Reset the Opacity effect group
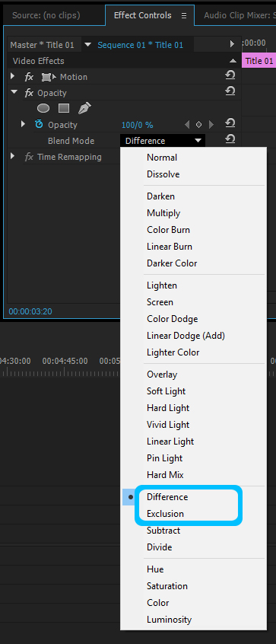Viewport: 276px width, 644px height. [230, 91]
